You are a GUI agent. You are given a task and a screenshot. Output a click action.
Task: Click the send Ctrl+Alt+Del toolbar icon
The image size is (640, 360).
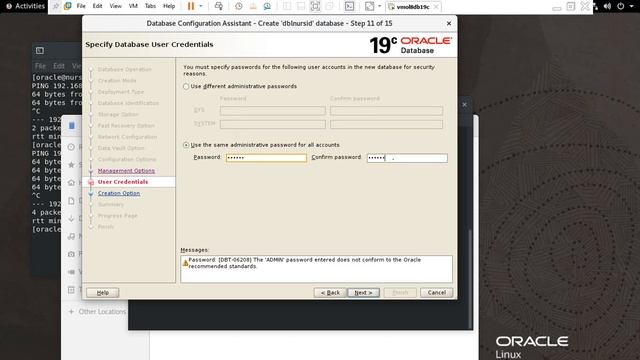(x=219, y=6)
